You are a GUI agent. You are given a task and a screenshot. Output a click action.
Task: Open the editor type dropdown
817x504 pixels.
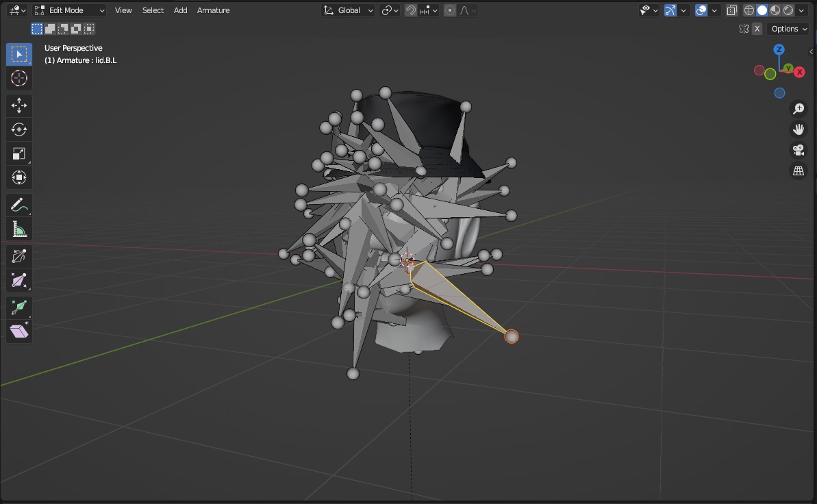[x=17, y=10]
